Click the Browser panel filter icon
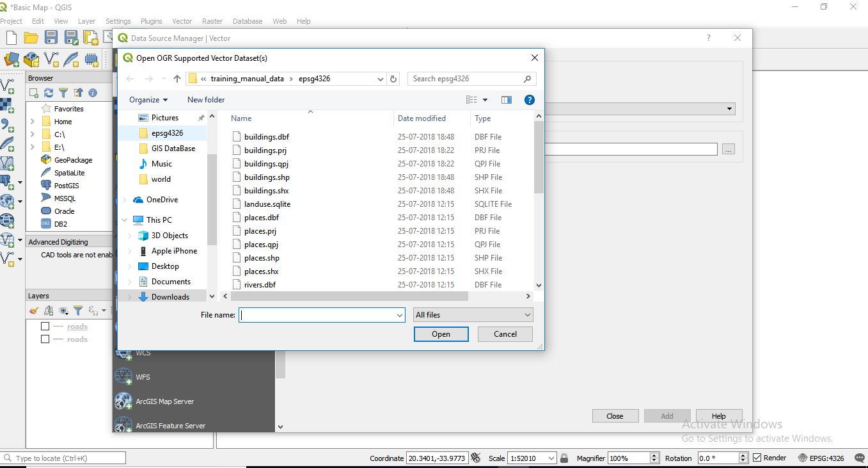The height and width of the screenshot is (468, 868). tap(63, 93)
